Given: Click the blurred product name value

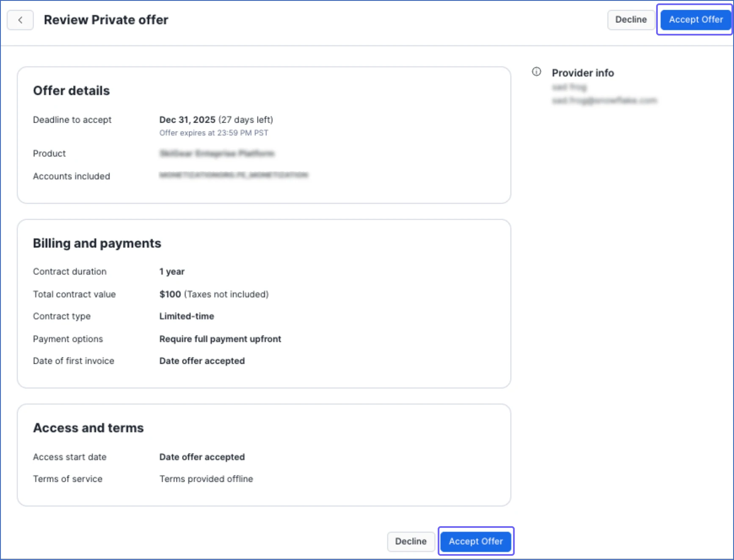Looking at the screenshot, I should click(217, 153).
